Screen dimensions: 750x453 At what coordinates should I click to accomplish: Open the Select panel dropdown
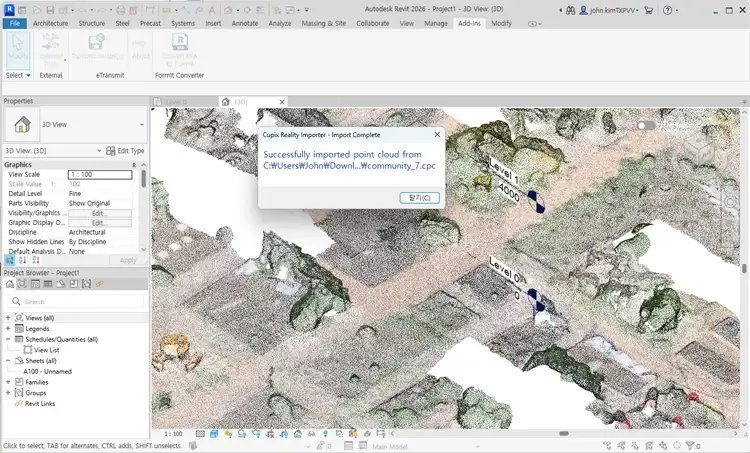point(18,75)
